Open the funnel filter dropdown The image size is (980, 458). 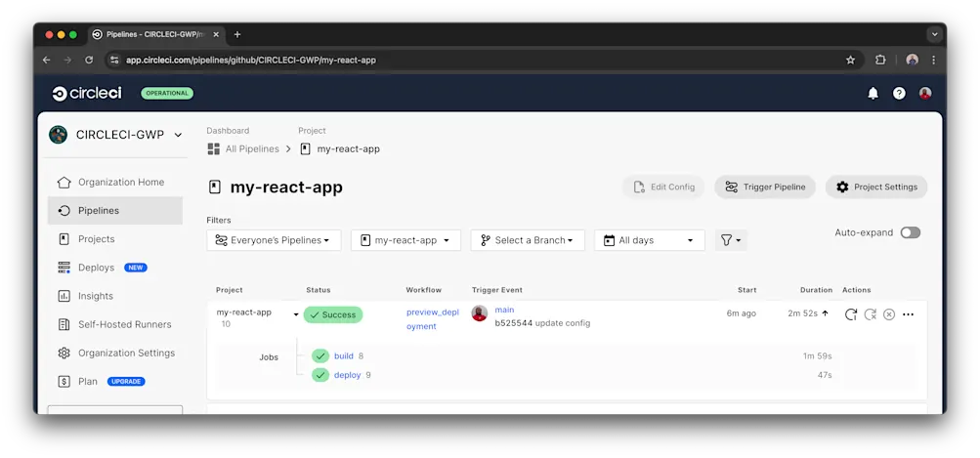point(731,240)
